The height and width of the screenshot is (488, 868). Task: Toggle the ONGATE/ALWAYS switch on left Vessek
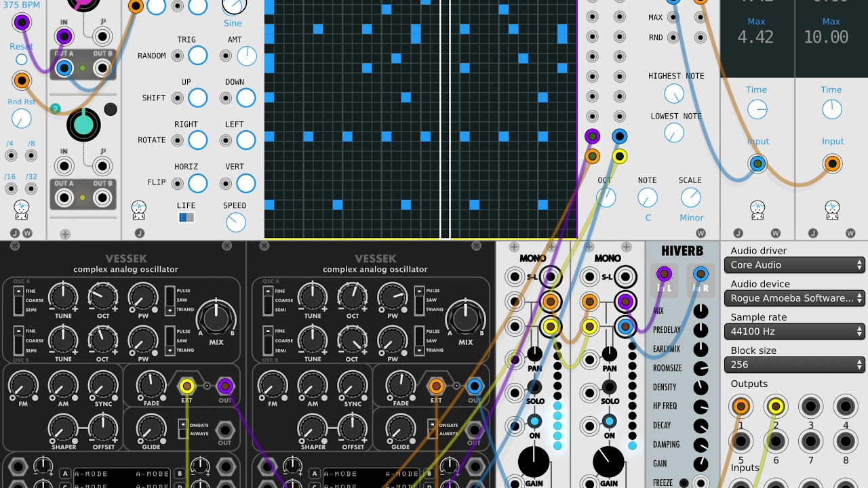pos(182,429)
